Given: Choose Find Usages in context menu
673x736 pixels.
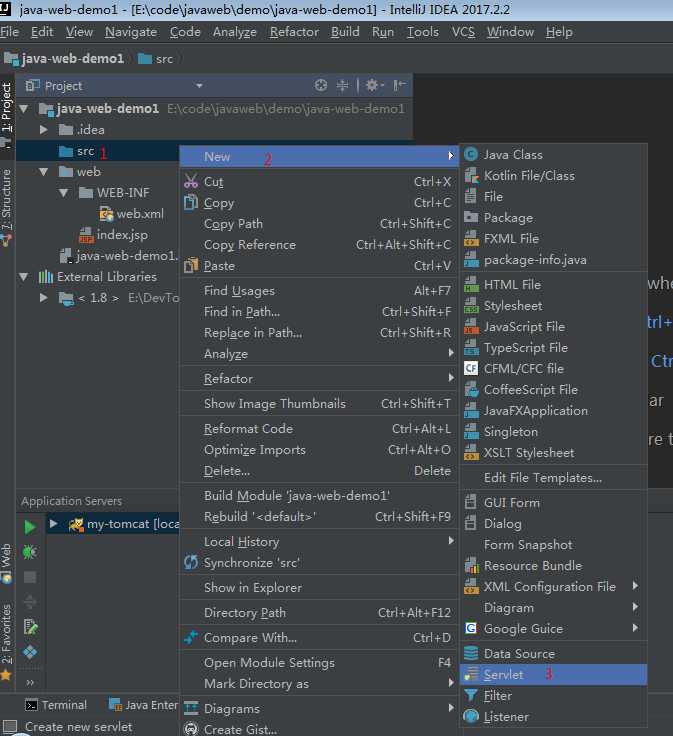Looking at the screenshot, I should coord(319,291).
